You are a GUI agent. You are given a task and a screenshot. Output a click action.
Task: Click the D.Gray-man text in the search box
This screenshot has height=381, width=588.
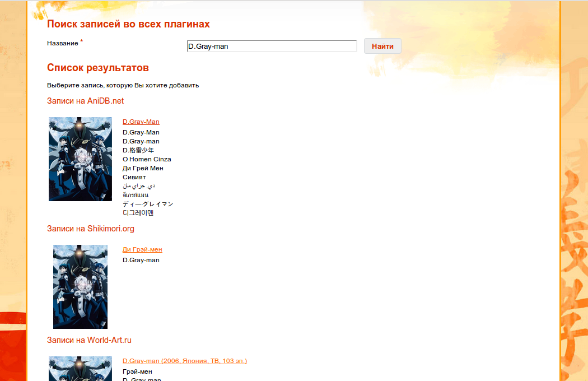[x=207, y=47]
